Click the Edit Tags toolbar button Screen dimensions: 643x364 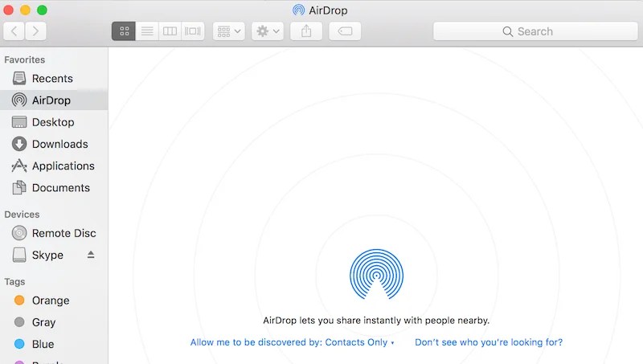(x=345, y=31)
